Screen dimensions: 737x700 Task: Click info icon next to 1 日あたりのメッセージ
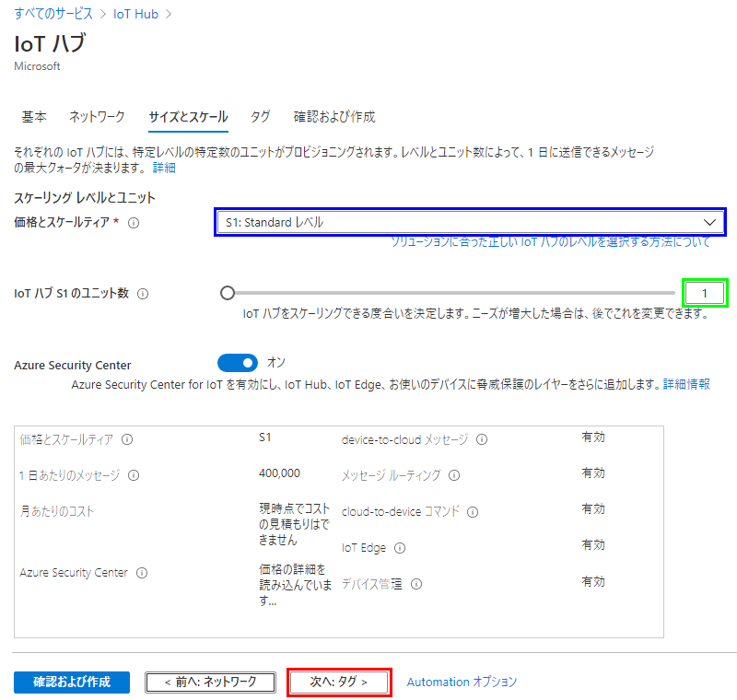(x=134, y=475)
